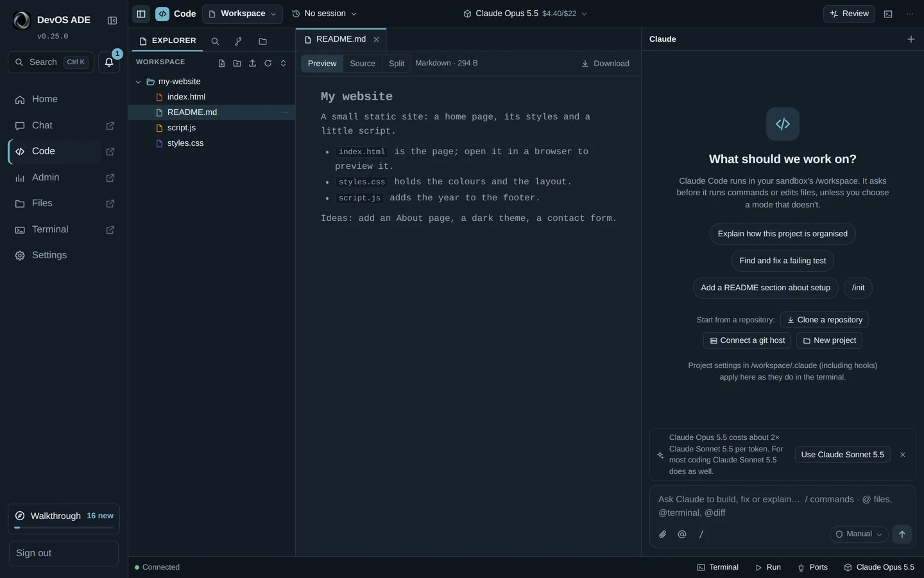The image size is (924, 578).
Task: Open the notifications bell with badge
Action: (x=109, y=62)
